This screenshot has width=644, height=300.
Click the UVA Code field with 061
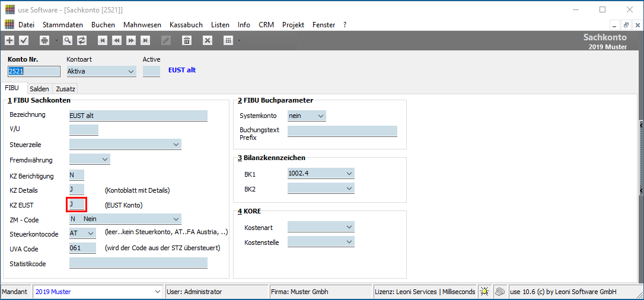pos(82,248)
